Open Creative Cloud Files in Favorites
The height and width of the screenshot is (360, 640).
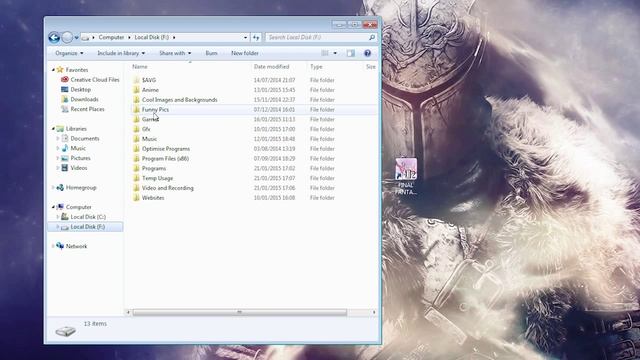pos(95,80)
